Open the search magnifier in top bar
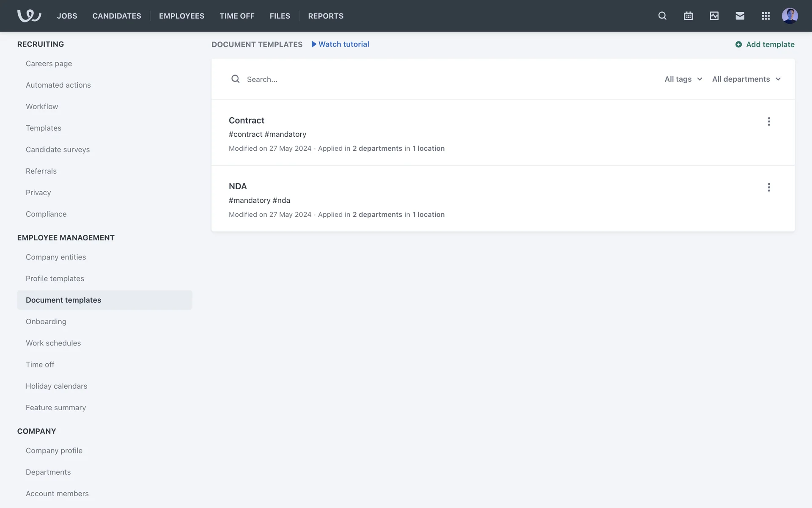Image resolution: width=812 pixels, height=508 pixels. [662, 16]
